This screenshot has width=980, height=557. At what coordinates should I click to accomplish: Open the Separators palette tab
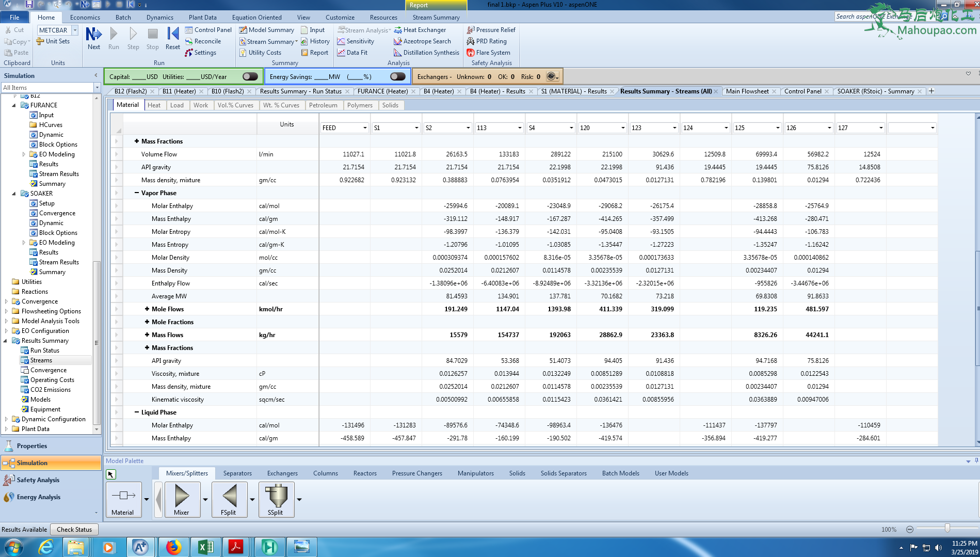[x=237, y=473]
